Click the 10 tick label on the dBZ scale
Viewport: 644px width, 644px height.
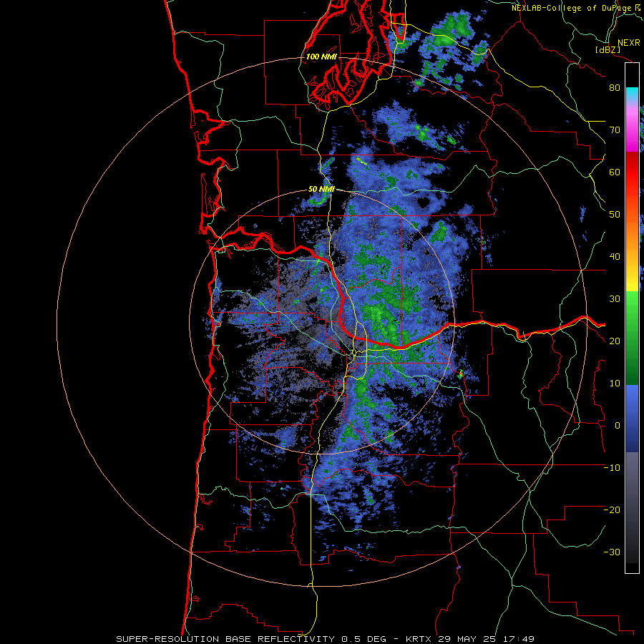(615, 384)
